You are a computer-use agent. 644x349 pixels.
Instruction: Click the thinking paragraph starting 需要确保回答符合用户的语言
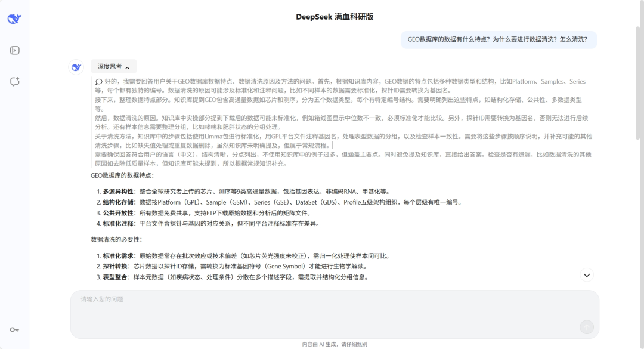coord(343,159)
